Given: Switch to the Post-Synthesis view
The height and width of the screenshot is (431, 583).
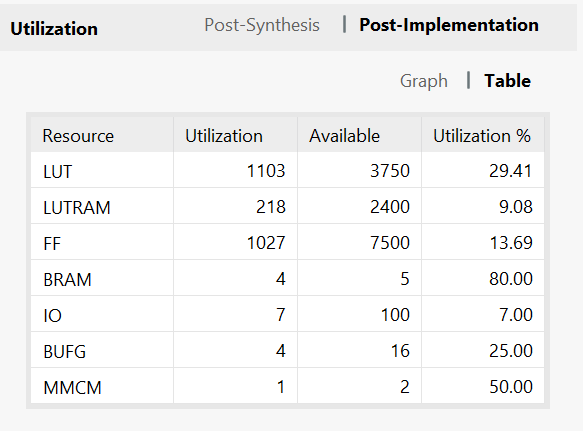Looking at the screenshot, I should (x=262, y=26).
